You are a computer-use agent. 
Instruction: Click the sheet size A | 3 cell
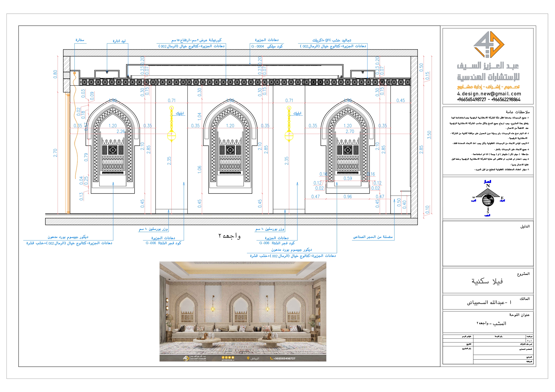(x=529, y=341)
